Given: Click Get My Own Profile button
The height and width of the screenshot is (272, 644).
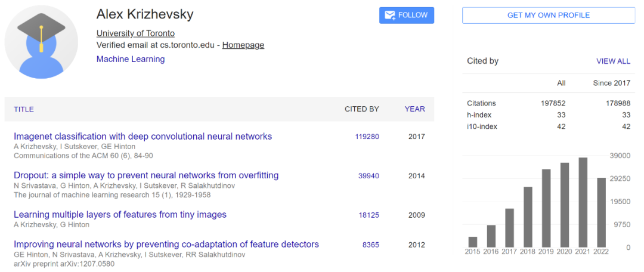Looking at the screenshot, I should click(548, 16).
